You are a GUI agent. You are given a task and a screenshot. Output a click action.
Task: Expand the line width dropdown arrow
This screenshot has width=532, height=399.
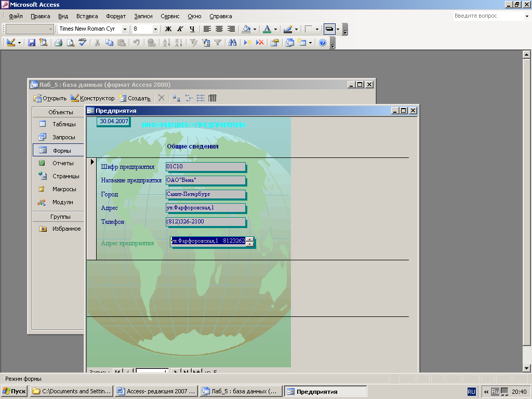click(x=317, y=29)
